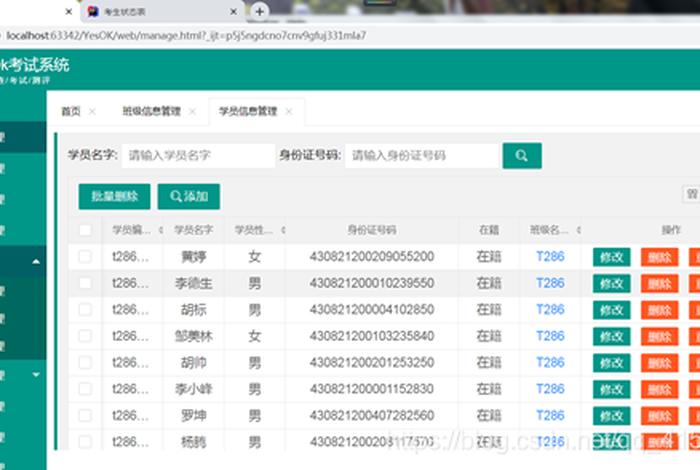The image size is (700, 470).
Task: Open T286 class link in 胡标 row
Action: pos(550,310)
